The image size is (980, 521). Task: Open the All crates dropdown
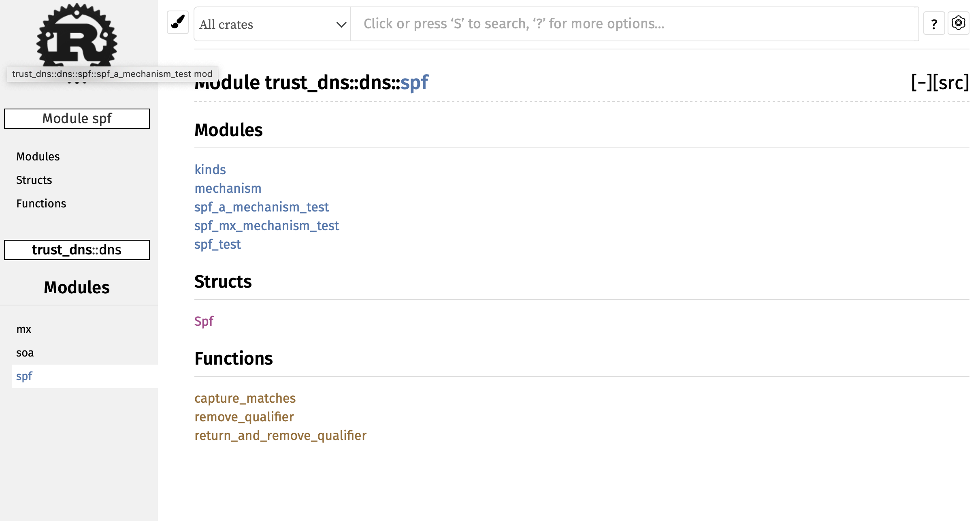tap(272, 24)
